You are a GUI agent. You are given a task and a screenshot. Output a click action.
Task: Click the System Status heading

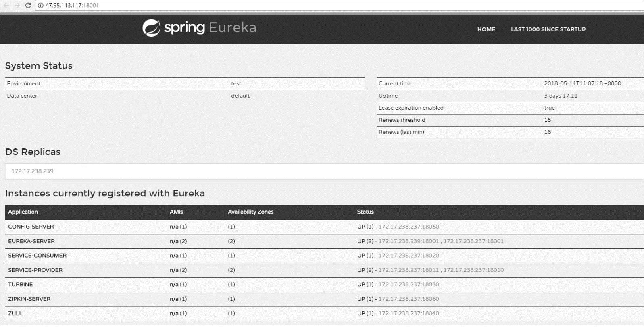point(39,66)
